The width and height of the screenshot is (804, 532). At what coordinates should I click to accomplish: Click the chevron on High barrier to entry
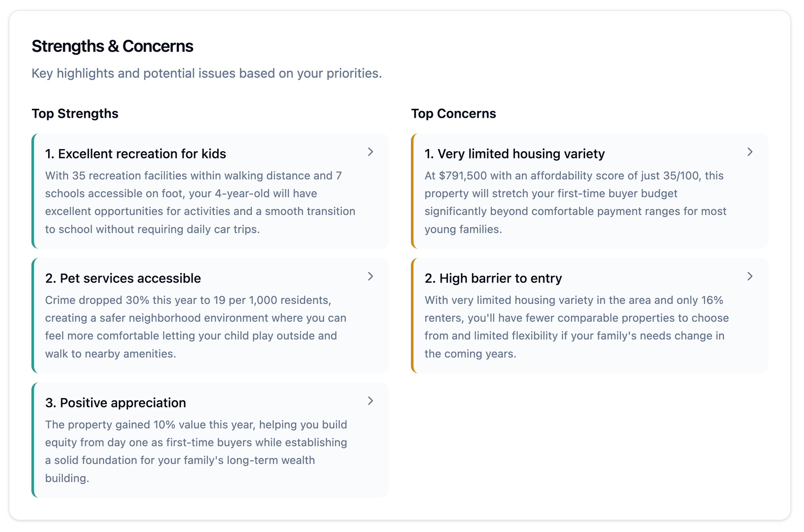tap(750, 276)
